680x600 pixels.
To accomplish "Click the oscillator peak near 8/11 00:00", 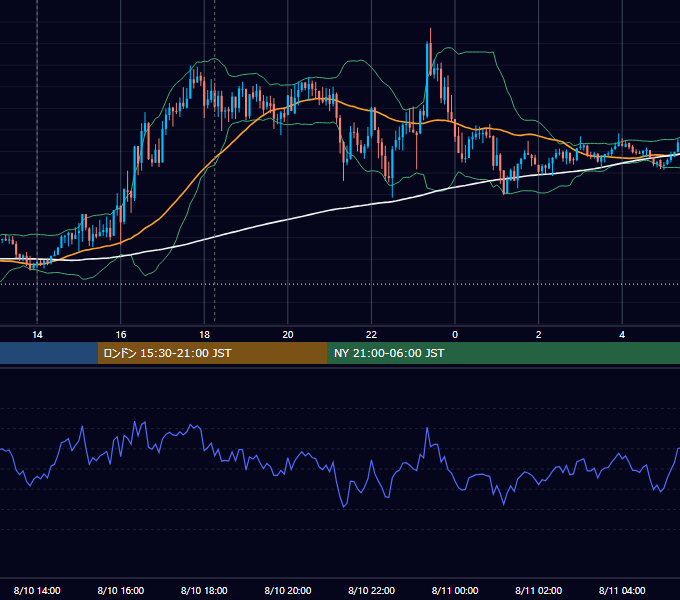I will pos(427,429).
